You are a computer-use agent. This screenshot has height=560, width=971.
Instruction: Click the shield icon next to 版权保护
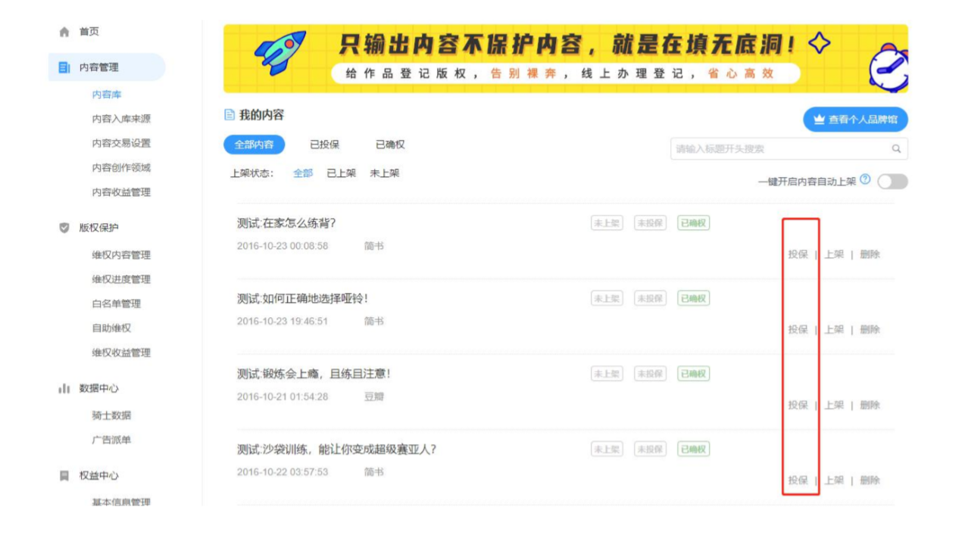click(64, 228)
